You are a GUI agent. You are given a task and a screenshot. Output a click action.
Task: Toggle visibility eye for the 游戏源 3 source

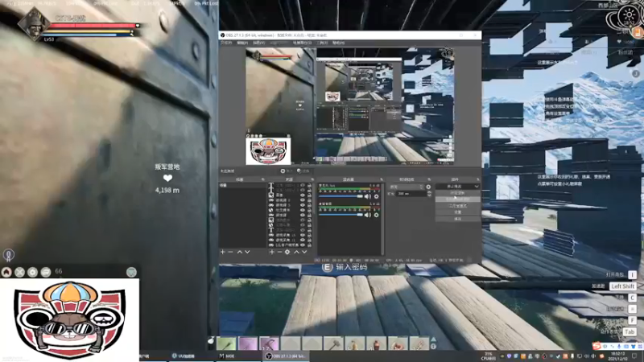(x=303, y=205)
